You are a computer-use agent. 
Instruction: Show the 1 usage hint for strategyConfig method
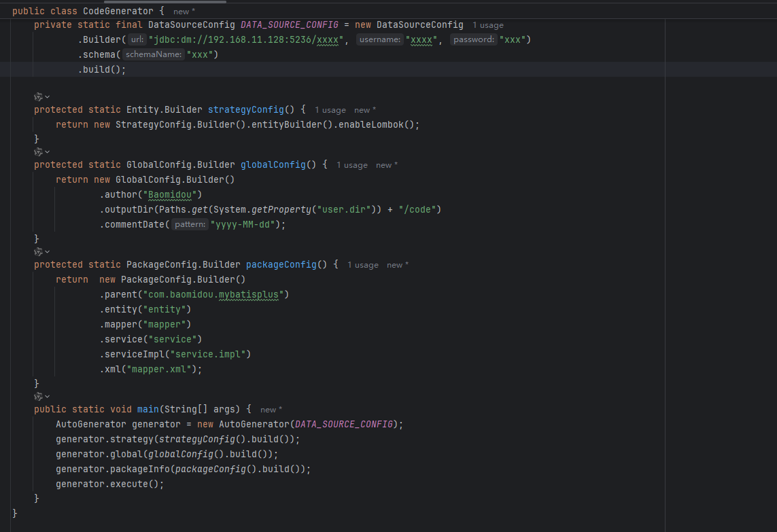[x=330, y=110]
